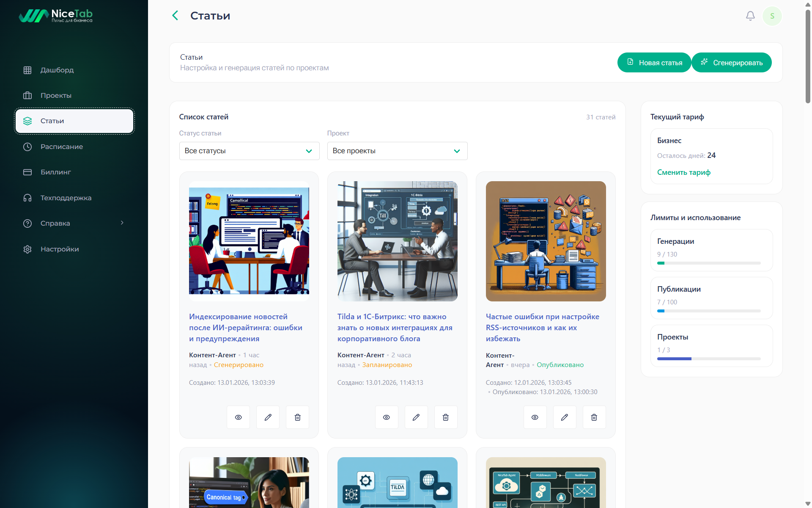812x508 pixels.
Task: Click the NiceTab Agent flowchart thumbnail
Action: pyautogui.click(x=546, y=483)
